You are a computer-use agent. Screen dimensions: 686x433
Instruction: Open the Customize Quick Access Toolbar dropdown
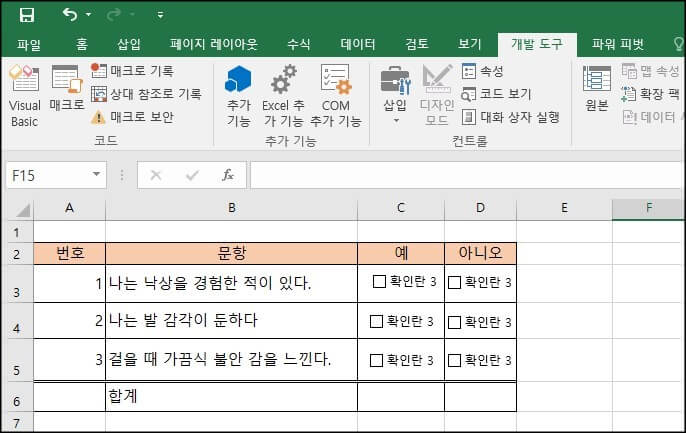click(x=161, y=15)
